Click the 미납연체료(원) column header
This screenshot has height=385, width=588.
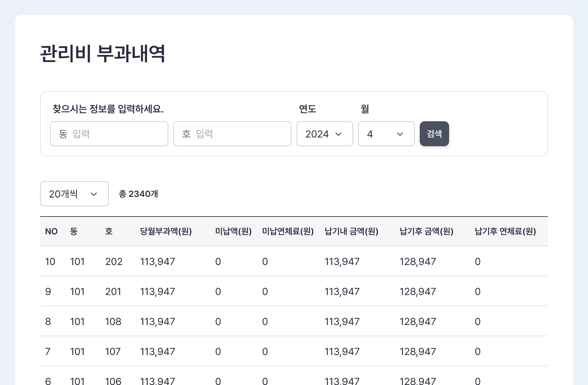tap(288, 232)
